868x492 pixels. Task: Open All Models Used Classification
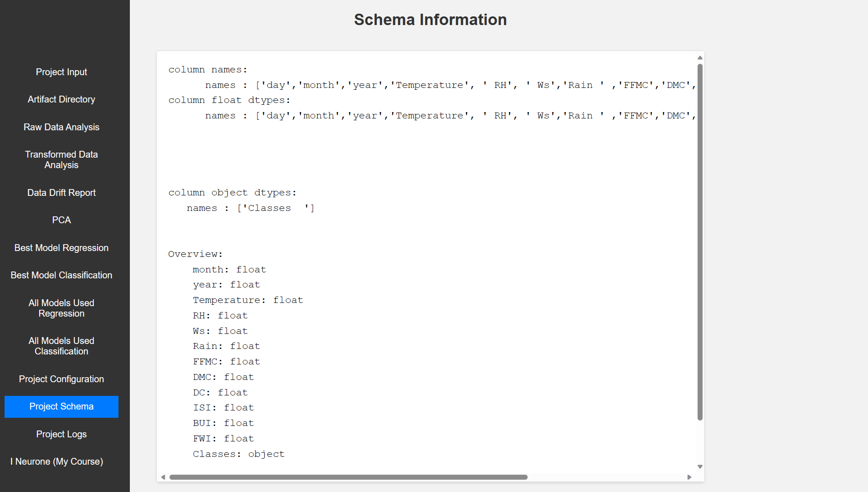pos(61,346)
